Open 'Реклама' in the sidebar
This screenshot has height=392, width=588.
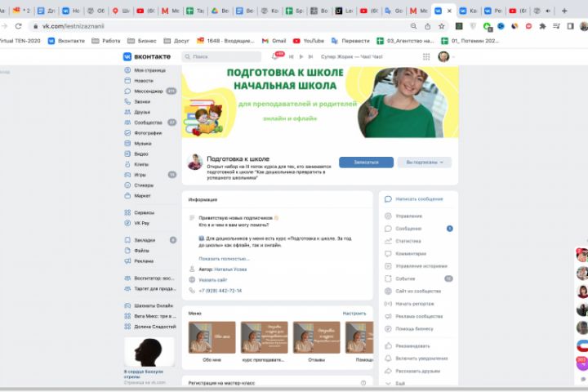139,261
